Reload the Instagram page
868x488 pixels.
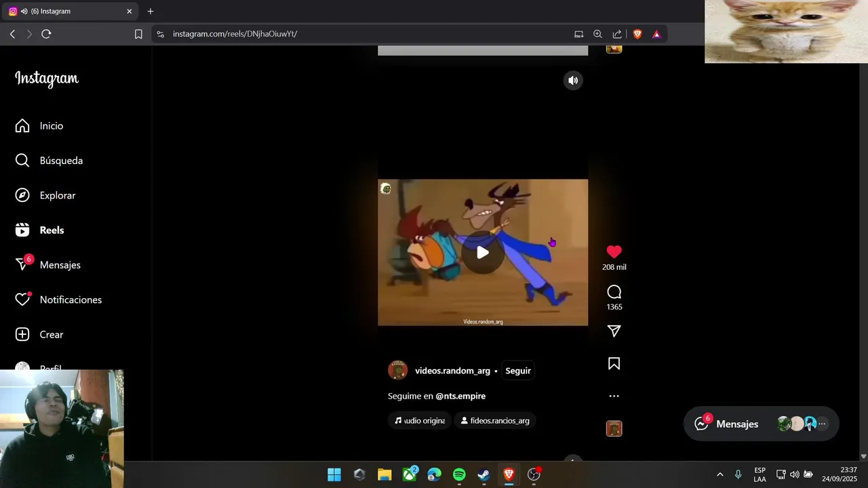pyautogui.click(x=46, y=34)
